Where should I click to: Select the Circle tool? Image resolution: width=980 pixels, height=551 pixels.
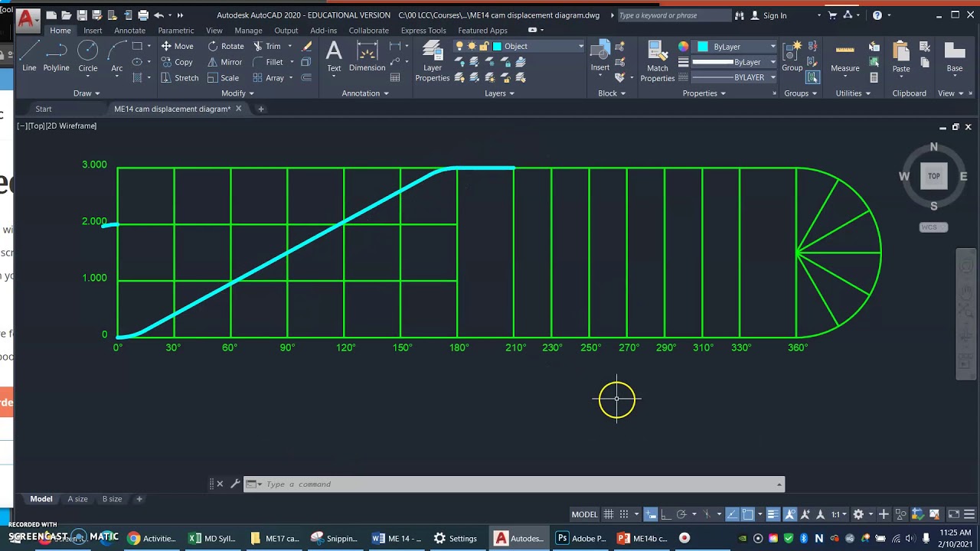88,57
